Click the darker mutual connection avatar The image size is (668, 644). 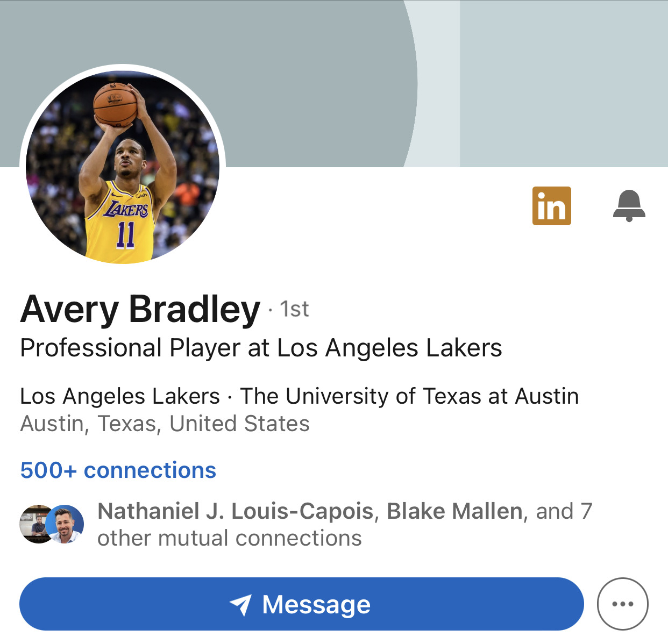[33, 524]
